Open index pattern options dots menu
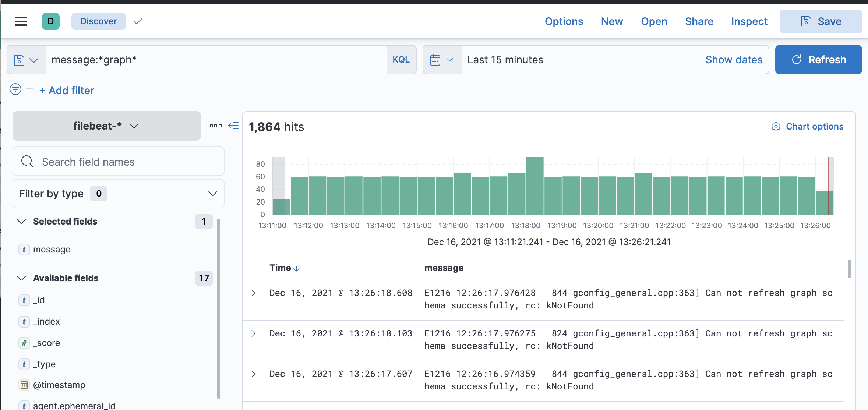 (x=216, y=126)
